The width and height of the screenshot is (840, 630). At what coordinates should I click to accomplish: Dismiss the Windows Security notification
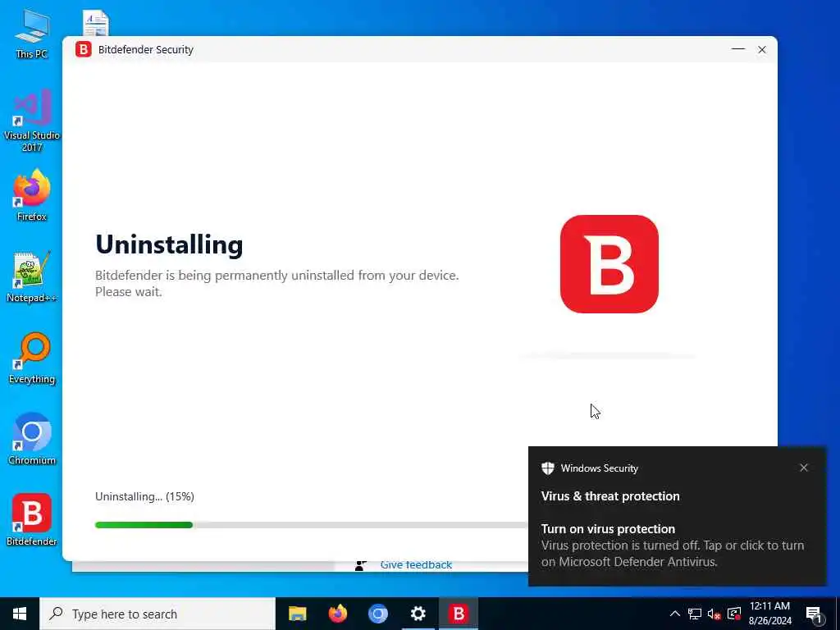pos(804,468)
